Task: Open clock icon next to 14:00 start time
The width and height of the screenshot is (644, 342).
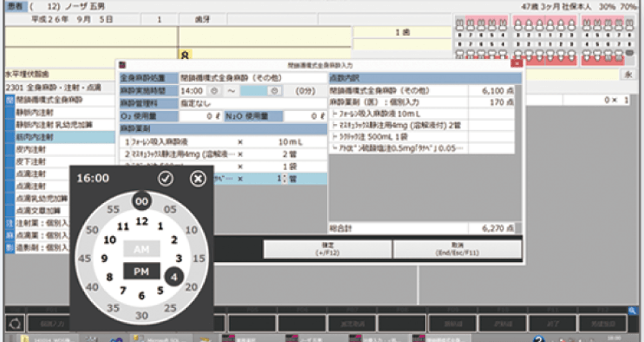Action: click(x=214, y=91)
